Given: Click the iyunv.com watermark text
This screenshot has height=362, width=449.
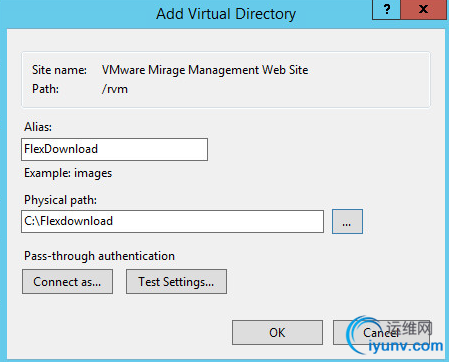Looking at the screenshot, I should coord(406,347).
